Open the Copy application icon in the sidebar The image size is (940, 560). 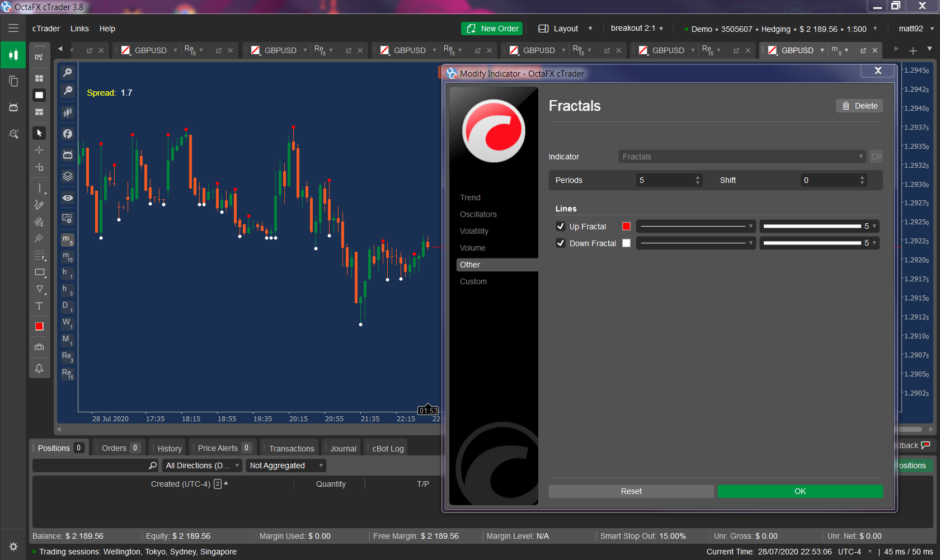coord(13,81)
